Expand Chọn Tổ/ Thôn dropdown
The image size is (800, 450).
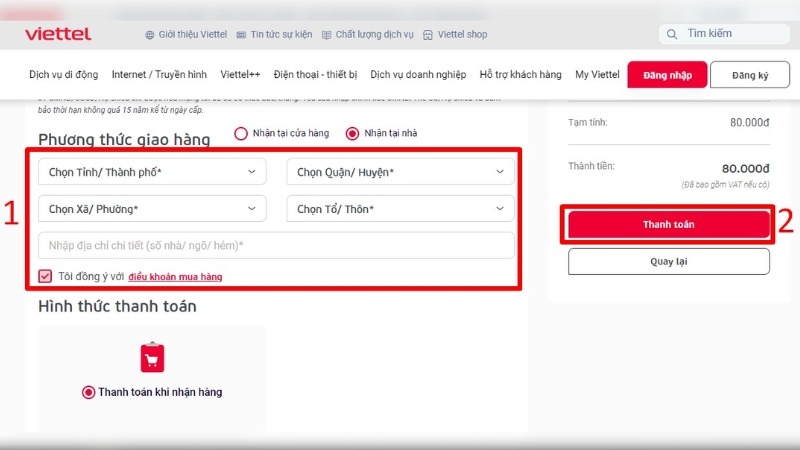click(x=401, y=209)
